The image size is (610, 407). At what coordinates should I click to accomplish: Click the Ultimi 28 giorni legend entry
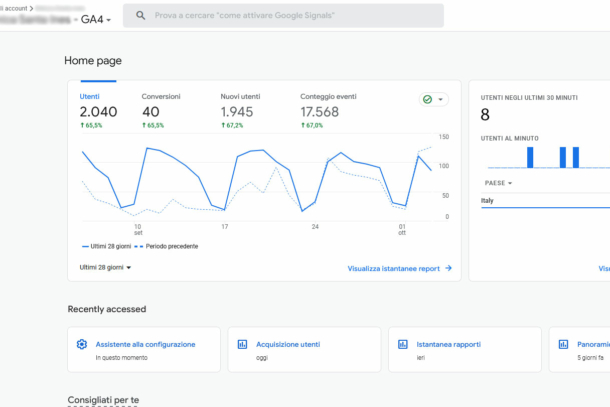click(x=106, y=246)
